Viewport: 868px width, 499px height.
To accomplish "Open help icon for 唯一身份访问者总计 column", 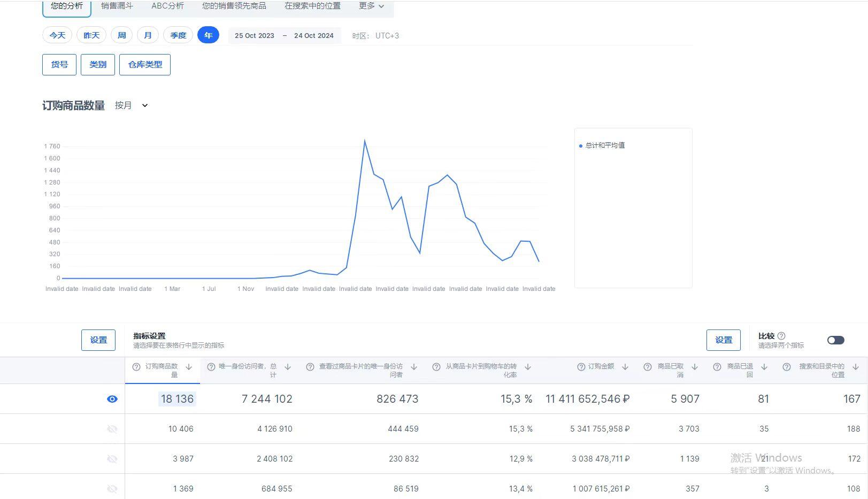I will [211, 367].
